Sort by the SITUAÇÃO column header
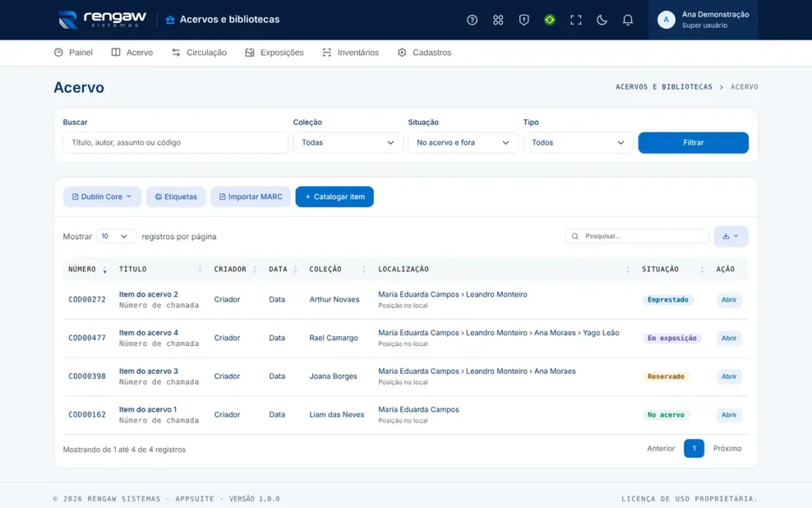 pos(673,269)
